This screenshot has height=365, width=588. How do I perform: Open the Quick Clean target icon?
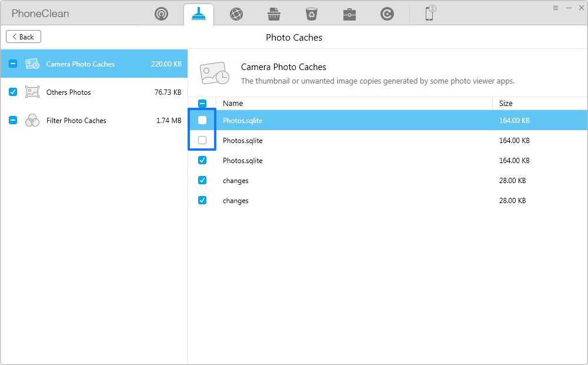(161, 14)
